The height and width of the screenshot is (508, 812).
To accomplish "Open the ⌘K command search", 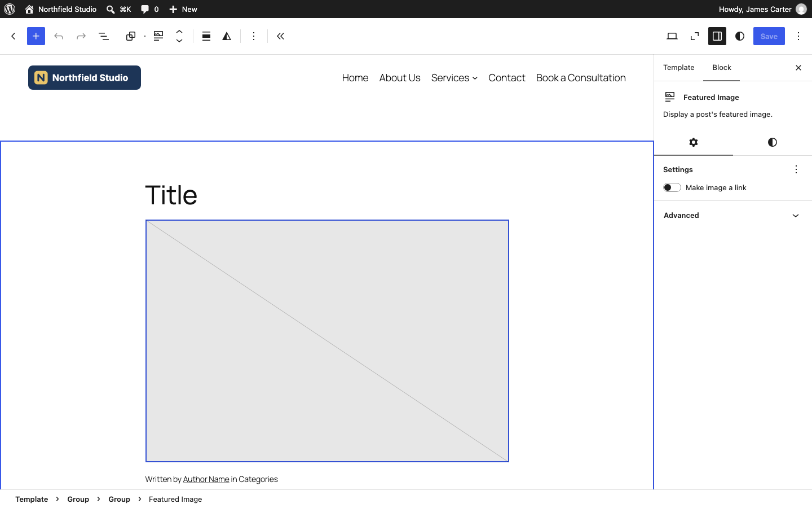I will tap(119, 9).
